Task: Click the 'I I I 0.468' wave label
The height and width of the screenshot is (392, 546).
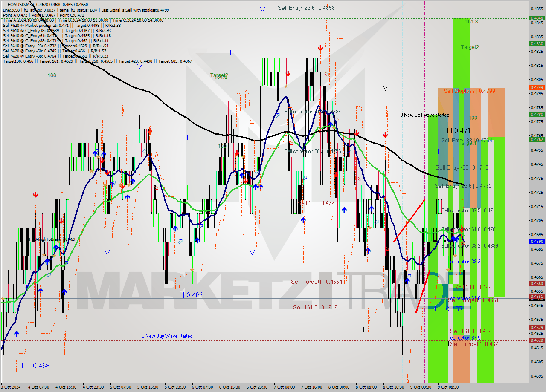Action: [189, 295]
